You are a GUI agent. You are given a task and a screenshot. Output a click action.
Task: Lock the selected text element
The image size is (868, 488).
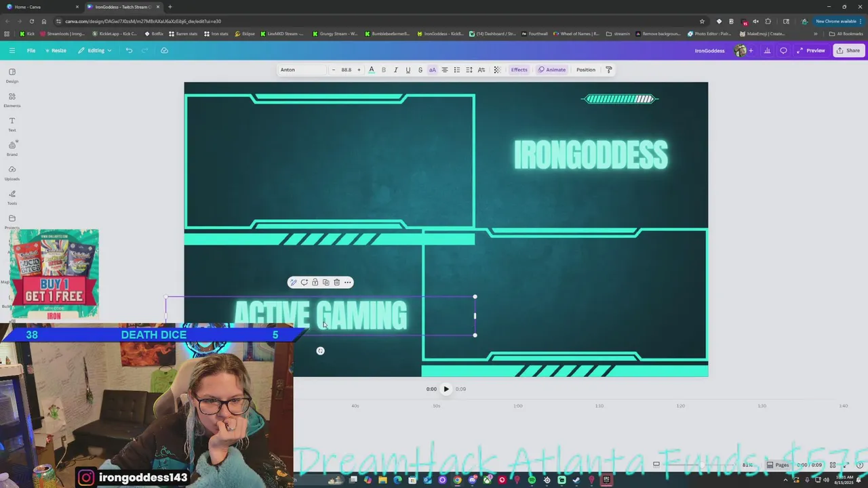[x=315, y=283]
